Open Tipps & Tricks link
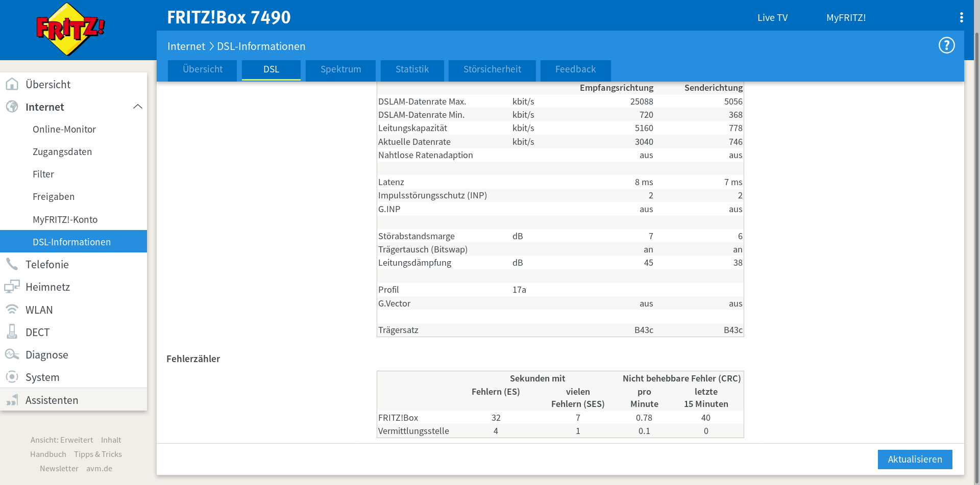The width and height of the screenshot is (980, 485). 98,454
